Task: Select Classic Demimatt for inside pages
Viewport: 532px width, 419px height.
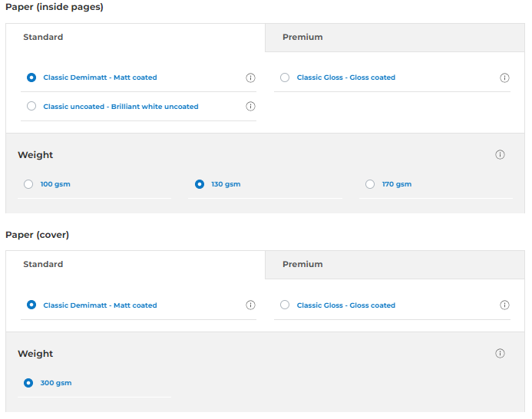Action: click(31, 78)
